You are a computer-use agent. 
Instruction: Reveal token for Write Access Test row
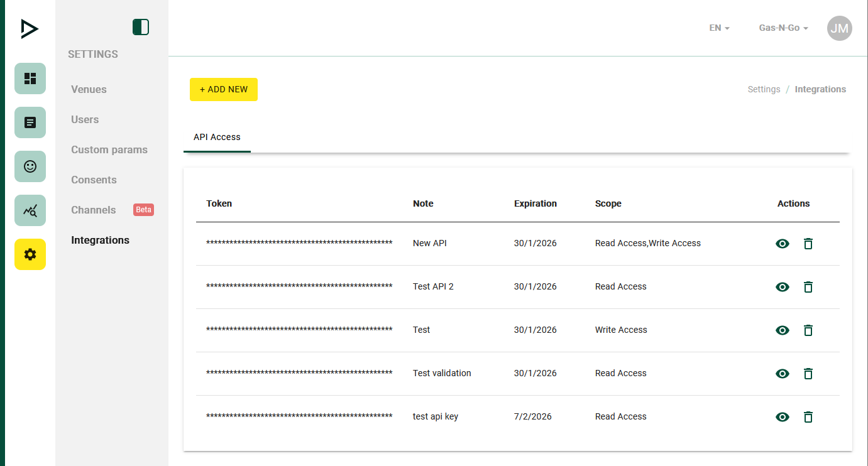point(783,330)
